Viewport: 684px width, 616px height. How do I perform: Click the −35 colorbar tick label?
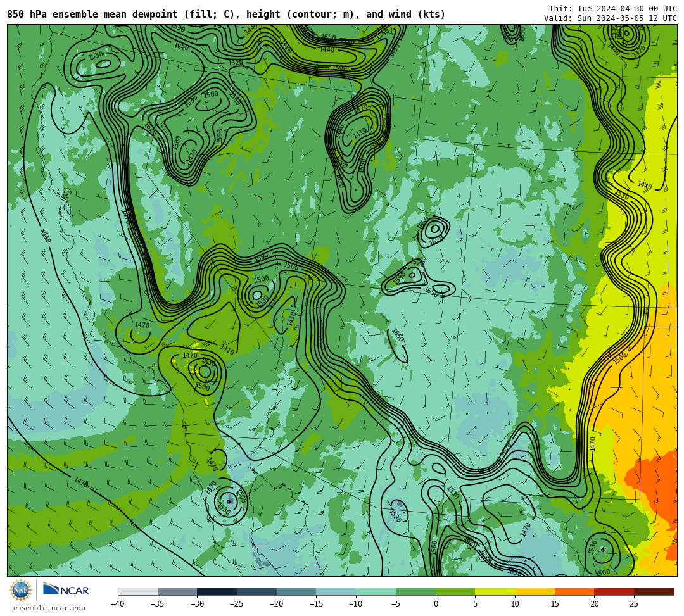pos(158,604)
